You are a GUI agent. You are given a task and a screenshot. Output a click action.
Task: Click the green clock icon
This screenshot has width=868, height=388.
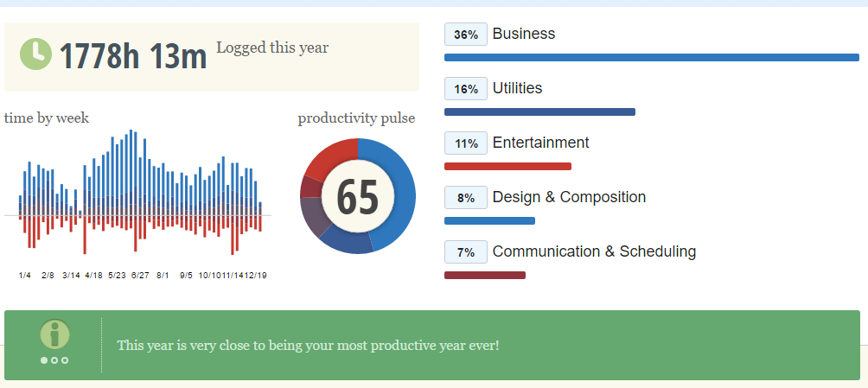35,54
